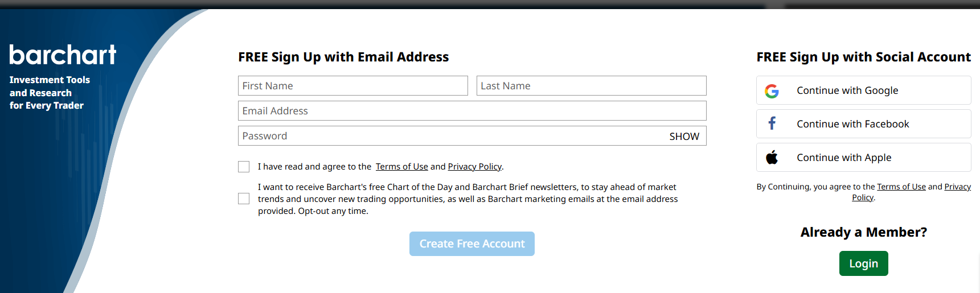Open Terms of Use link under social buttons
Image resolution: width=980 pixels, height=293 pixels.
(901, 187)
